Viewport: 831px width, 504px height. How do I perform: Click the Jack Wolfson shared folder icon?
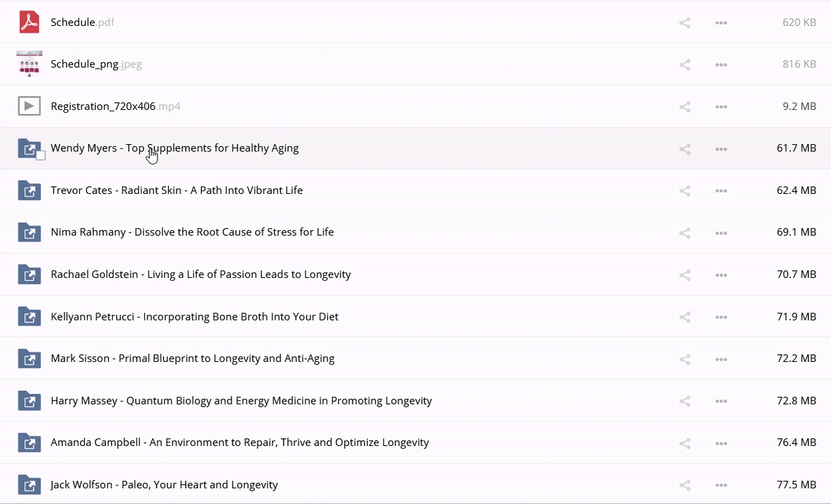[x=29, y=484]
